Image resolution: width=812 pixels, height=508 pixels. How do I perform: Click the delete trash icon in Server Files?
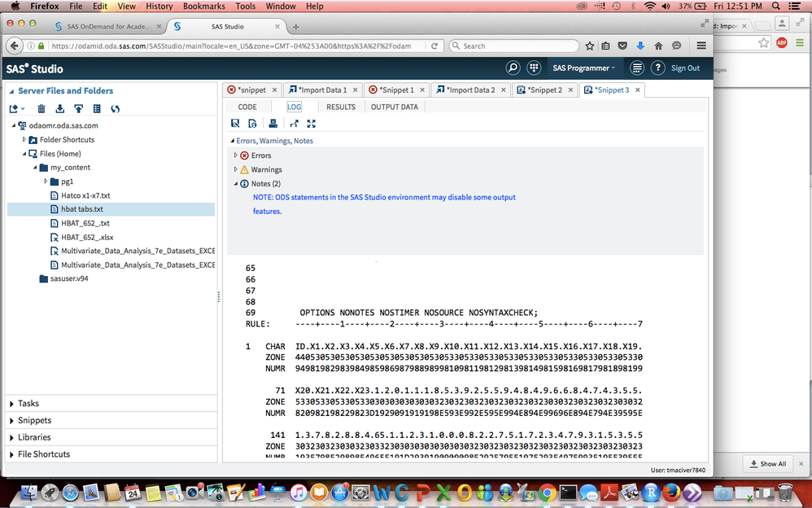41,108
